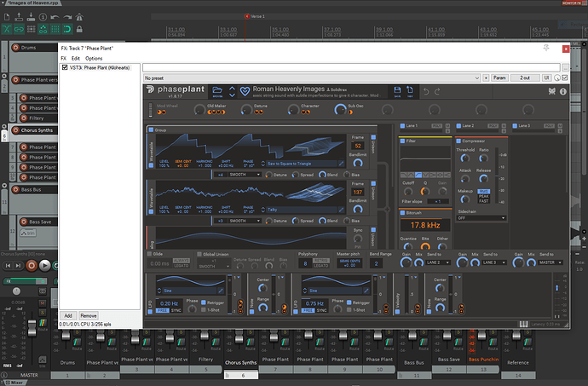Image resolution: width=588 pixels, height=386 pixels.
Task: Toggle Phase Plant on-screen keyboard icon
Action: 523,324
